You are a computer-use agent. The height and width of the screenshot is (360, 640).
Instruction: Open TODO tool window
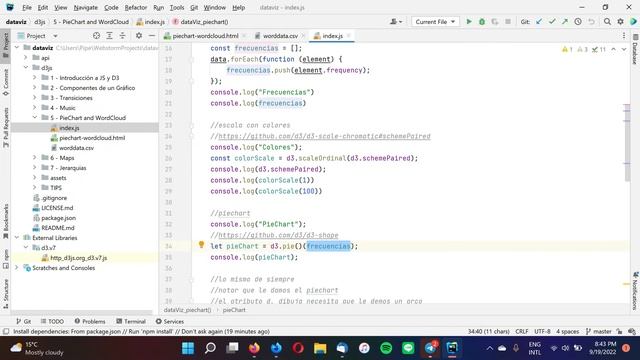coord(53,322)
